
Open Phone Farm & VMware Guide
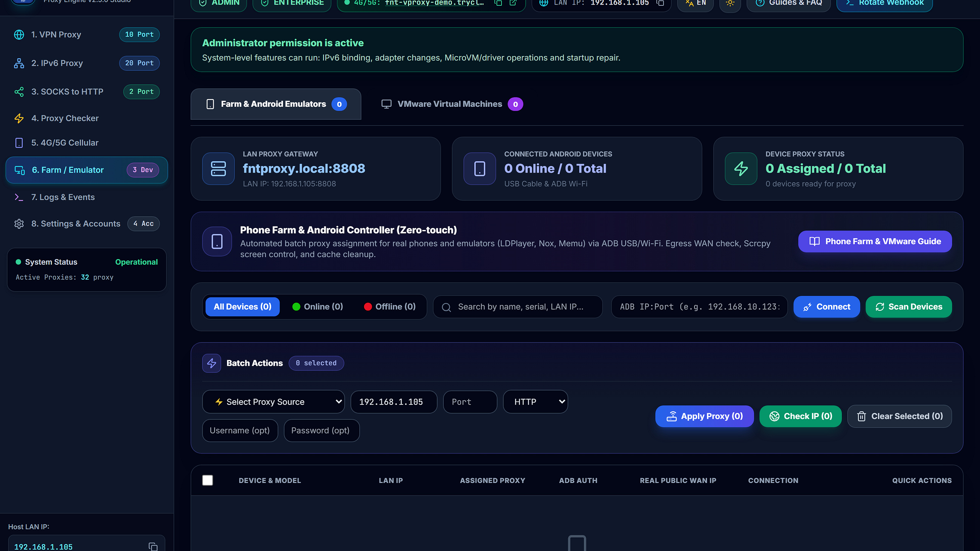875,241
